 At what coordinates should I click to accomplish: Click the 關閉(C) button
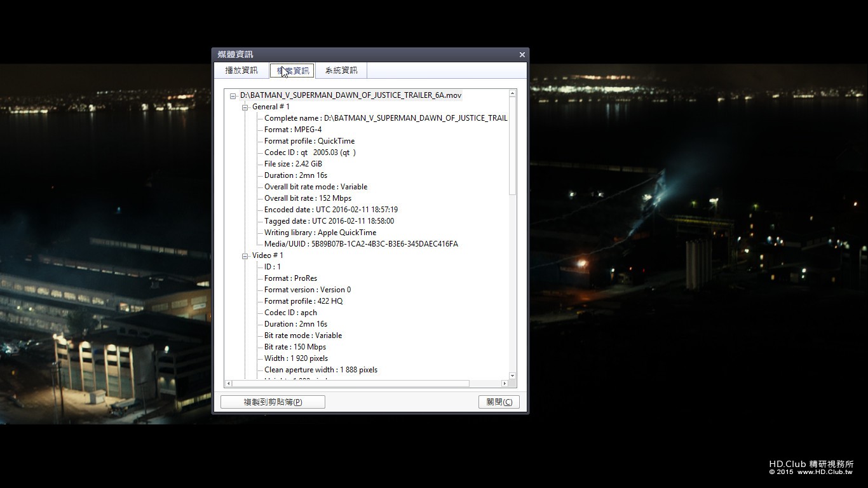click(x=499, y=402)
